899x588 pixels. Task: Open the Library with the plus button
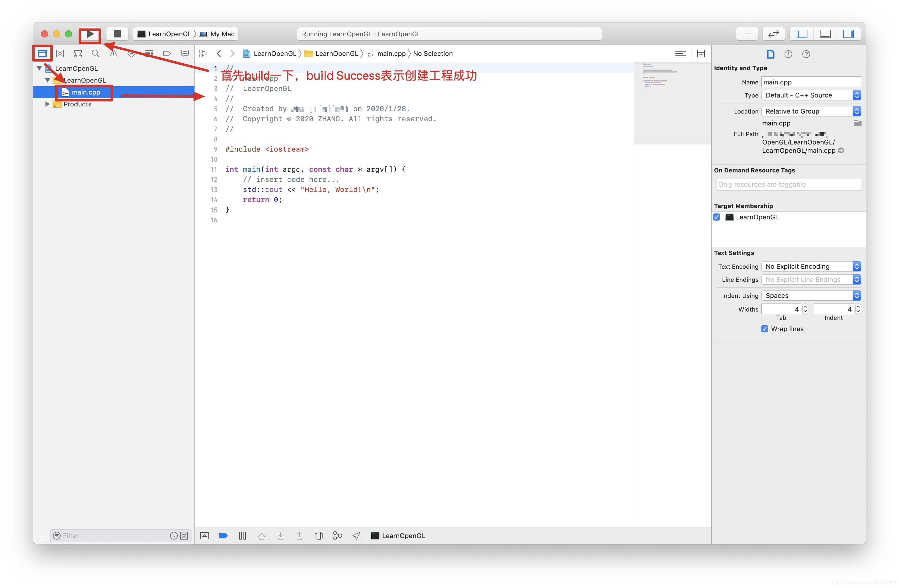click(x=746, y=34)
